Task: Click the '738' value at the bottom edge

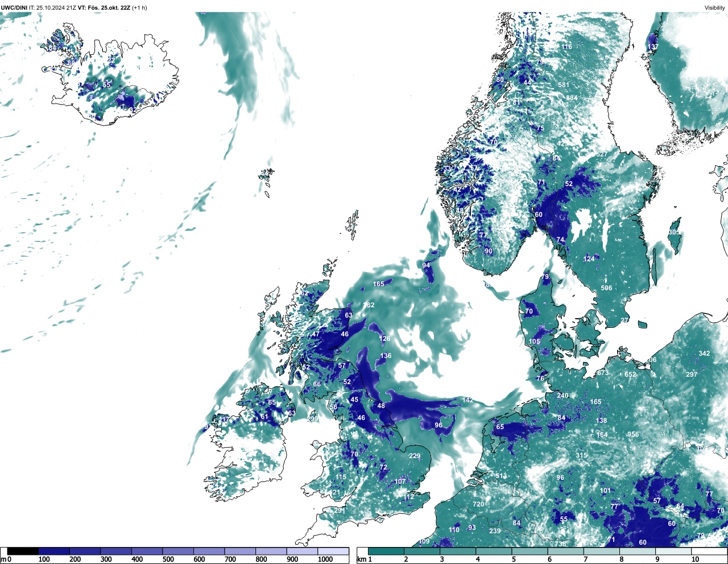Action: [x=561, y=544]
